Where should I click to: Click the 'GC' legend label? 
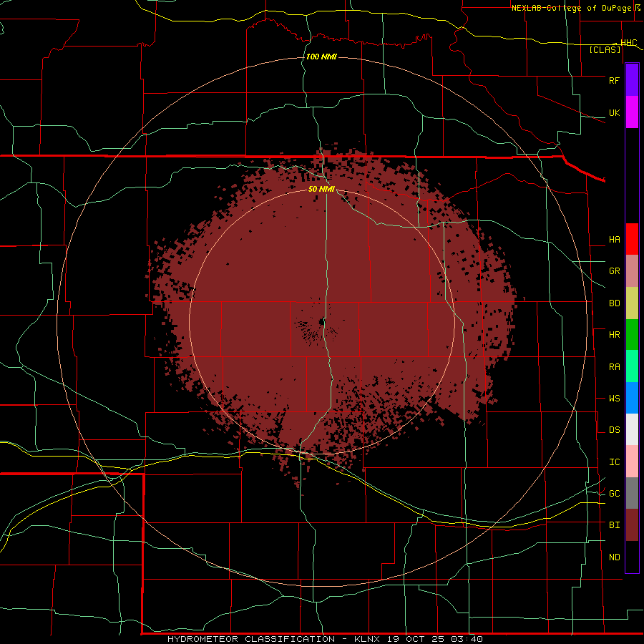tap(614, 494)
